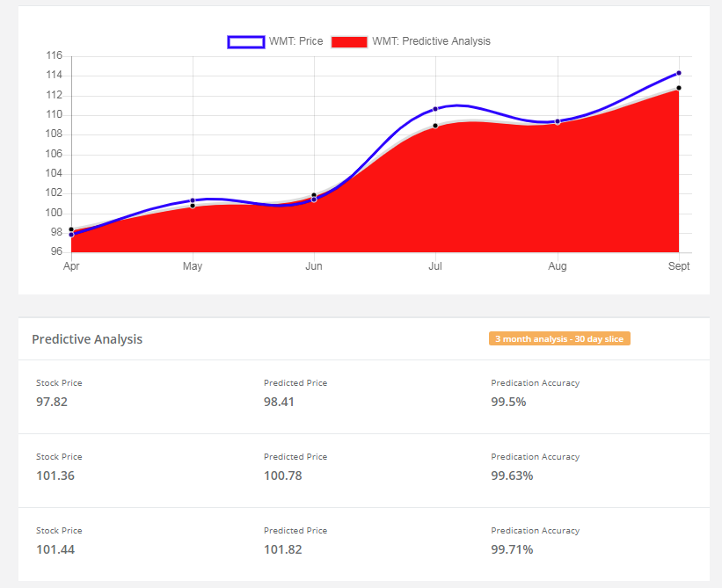Click the stock price value 97.82
This screenshot has width=722, height=588.
[52, 402]
